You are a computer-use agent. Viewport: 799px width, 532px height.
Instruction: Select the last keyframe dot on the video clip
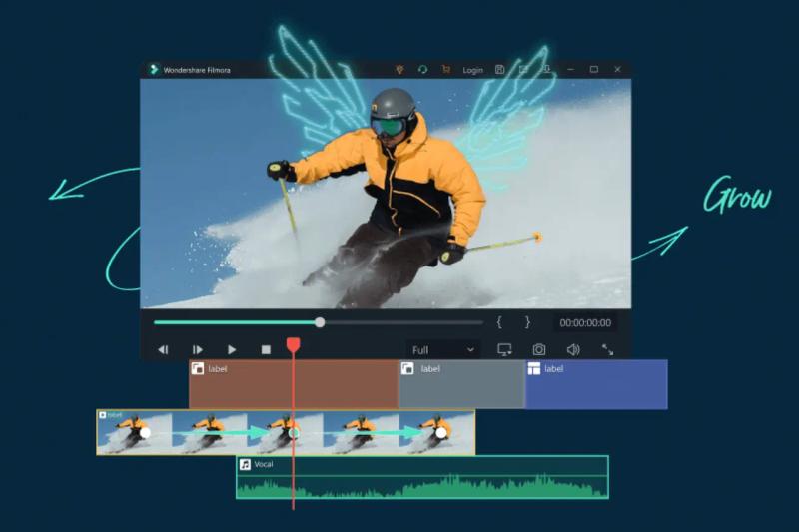pos(441,433)
